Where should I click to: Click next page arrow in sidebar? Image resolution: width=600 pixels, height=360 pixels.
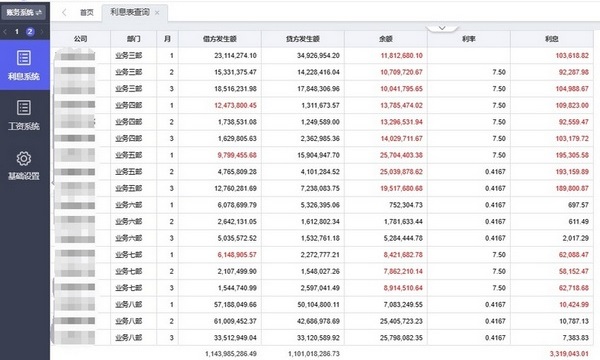(42, 32)
